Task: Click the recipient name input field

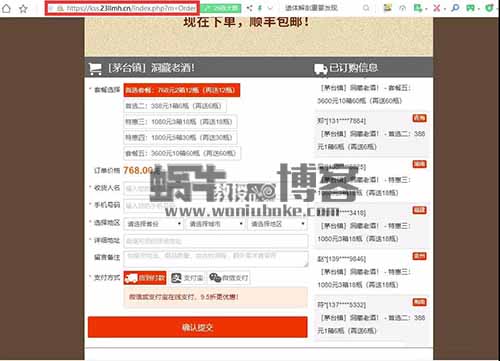Action: click(215, 188)
